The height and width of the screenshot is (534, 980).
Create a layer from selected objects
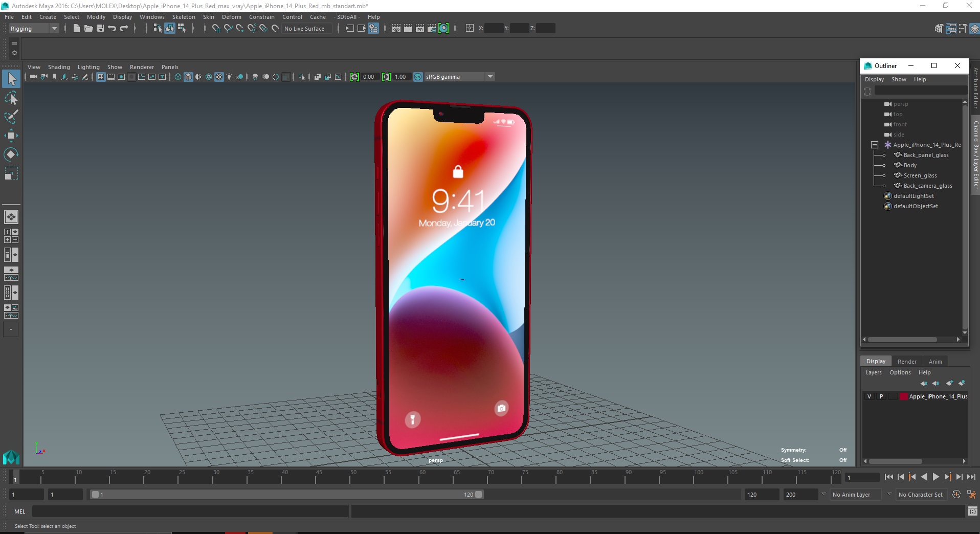click(962, 383)
